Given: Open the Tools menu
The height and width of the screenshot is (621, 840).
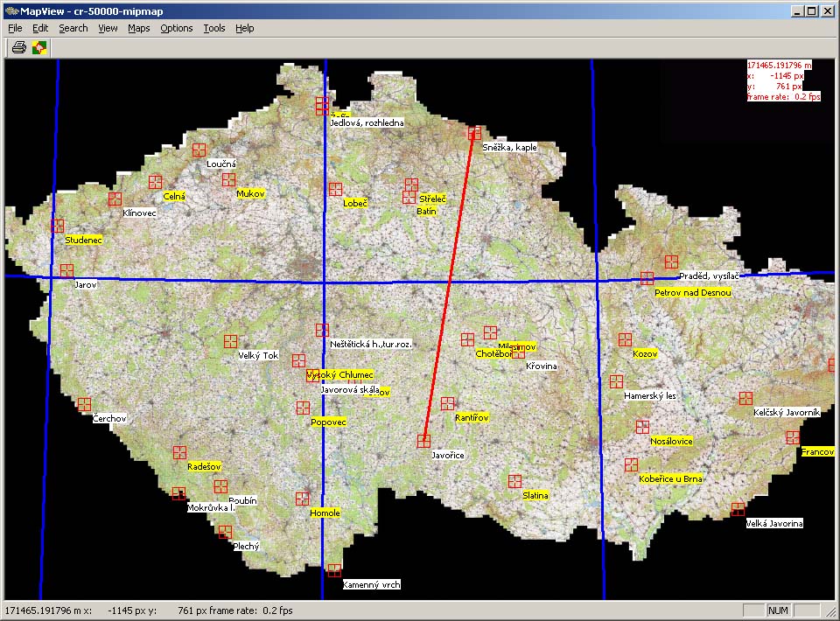Looking at the screenshot, I should coord(214,28).
